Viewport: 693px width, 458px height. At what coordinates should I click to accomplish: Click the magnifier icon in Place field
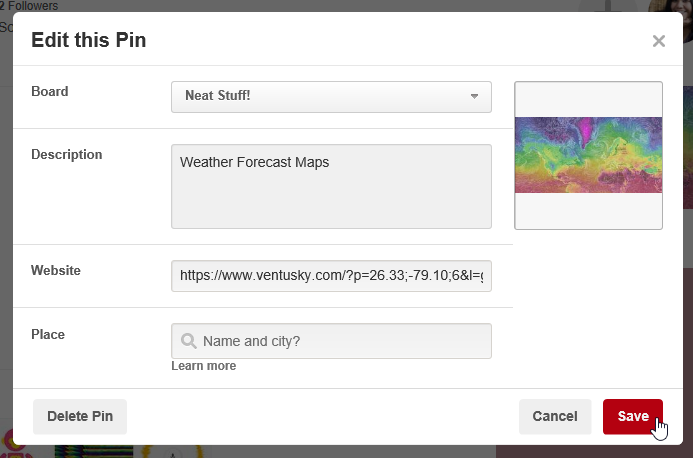click(188, 341)
